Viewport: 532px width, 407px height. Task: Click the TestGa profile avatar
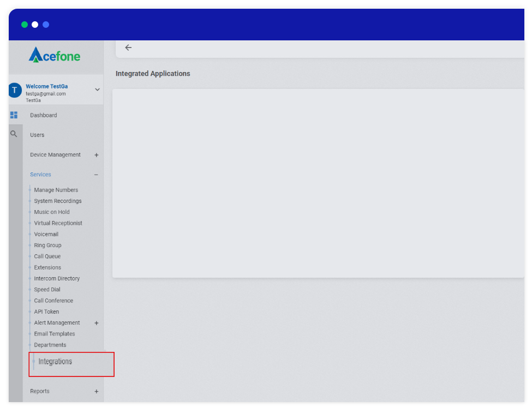(15, 91)
